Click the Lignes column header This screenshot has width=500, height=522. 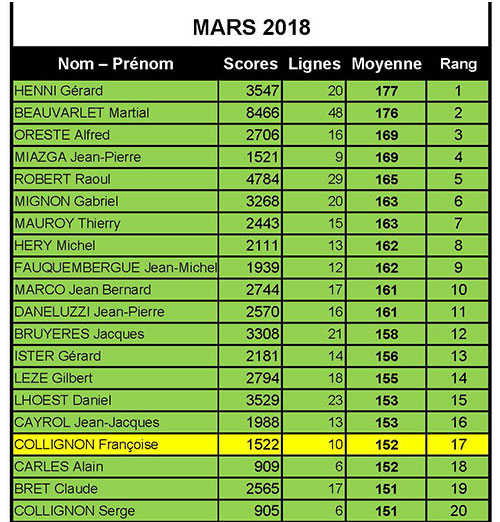314,64
